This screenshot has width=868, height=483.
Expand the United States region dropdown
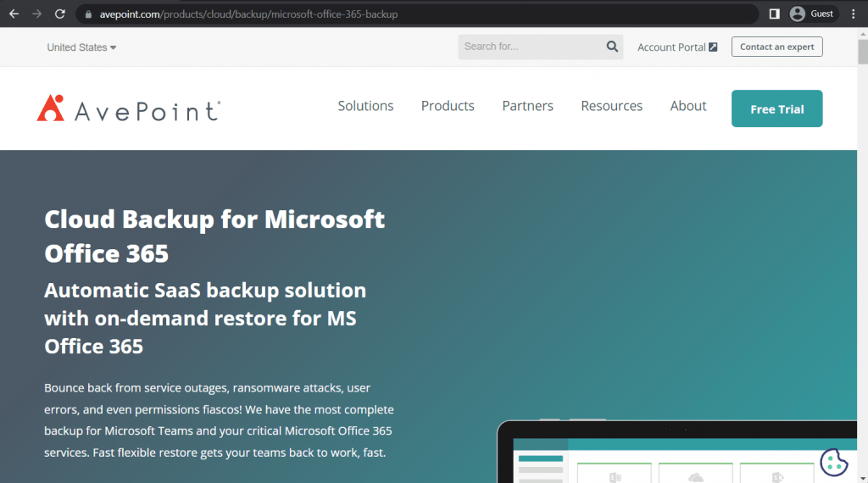click(81, 47)
